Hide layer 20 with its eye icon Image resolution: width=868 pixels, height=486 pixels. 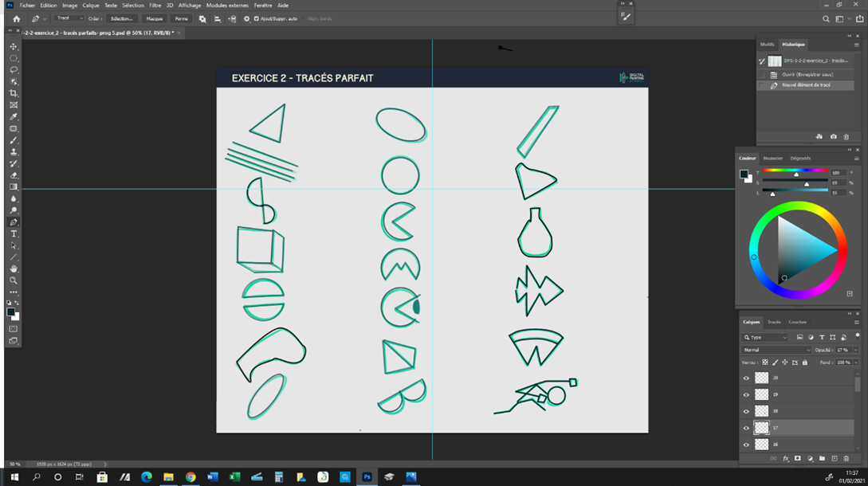746,378
